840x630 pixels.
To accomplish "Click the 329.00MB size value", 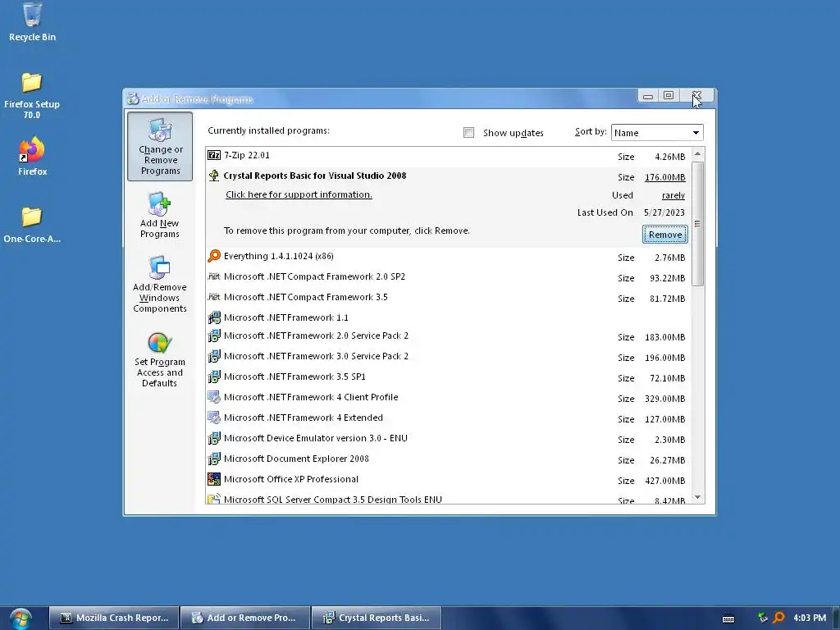I will tap(664, 399).
